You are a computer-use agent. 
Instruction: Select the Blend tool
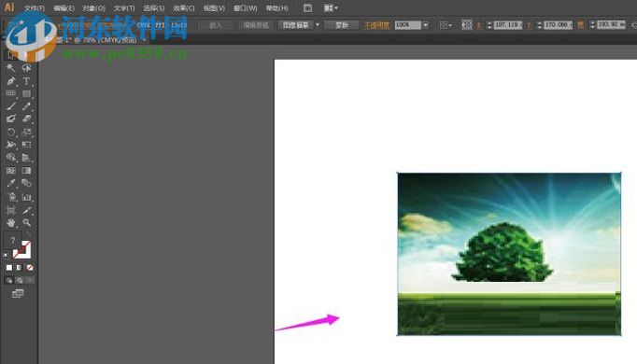tap(26, 184)
